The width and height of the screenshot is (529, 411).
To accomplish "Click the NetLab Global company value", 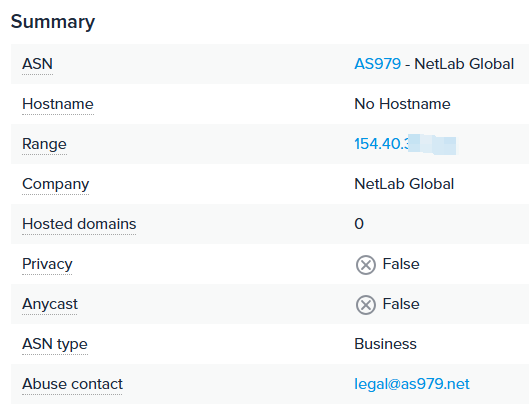I will (x=404, y=184).
